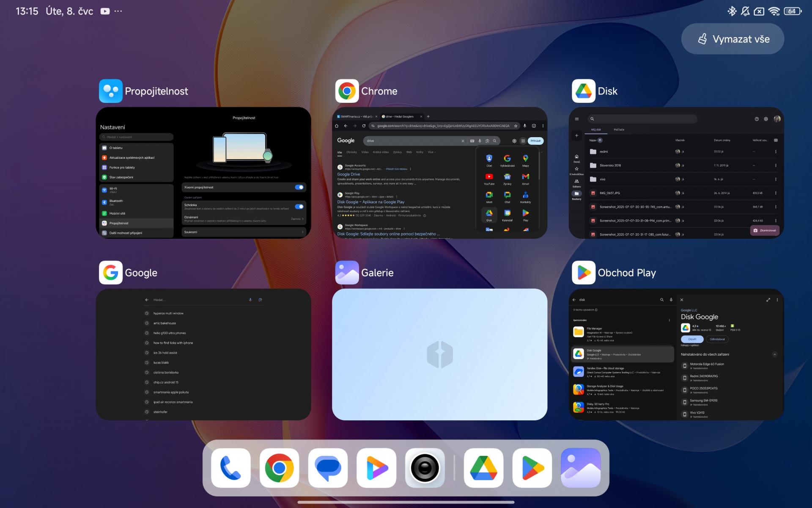Toggle Xiaomi propojitelnost switch in settings card
Screen dimensions: 812x508
299,187
